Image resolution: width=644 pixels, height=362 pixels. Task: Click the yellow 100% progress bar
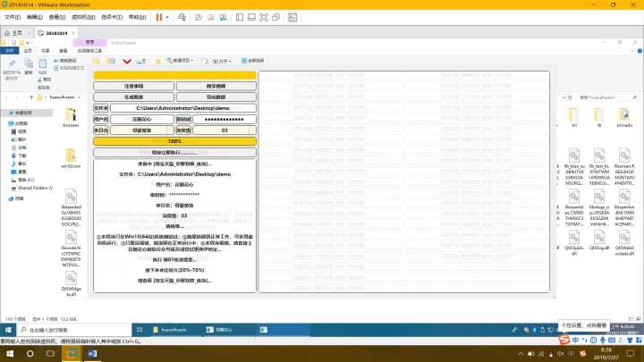pos(175,141)
